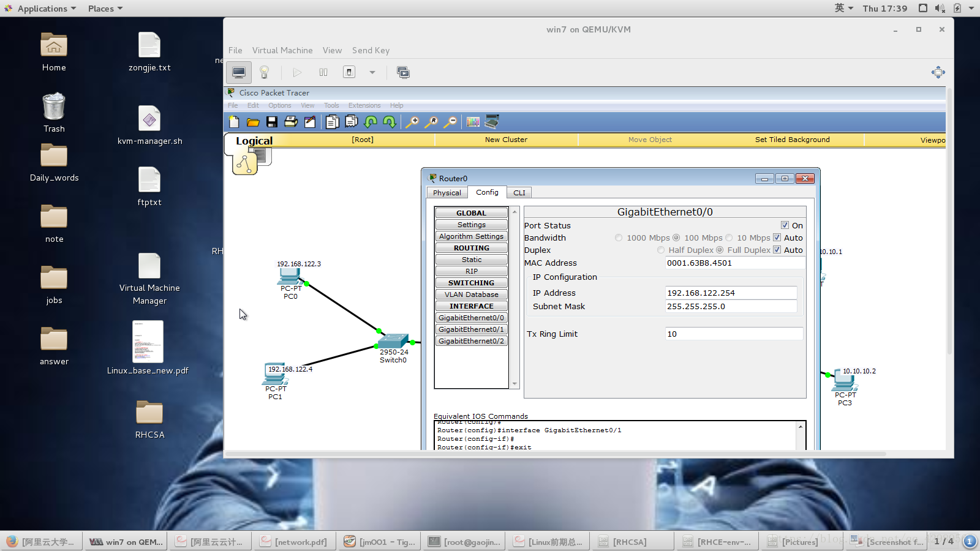Open Packet Tracer Options menu
Viewport: 980px width, 551px height.
pyautogui.click(x=280, y=105)
